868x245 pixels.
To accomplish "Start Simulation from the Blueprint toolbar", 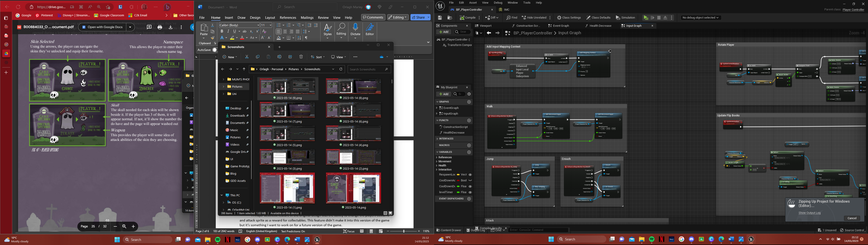I will [x=625, y=18].
